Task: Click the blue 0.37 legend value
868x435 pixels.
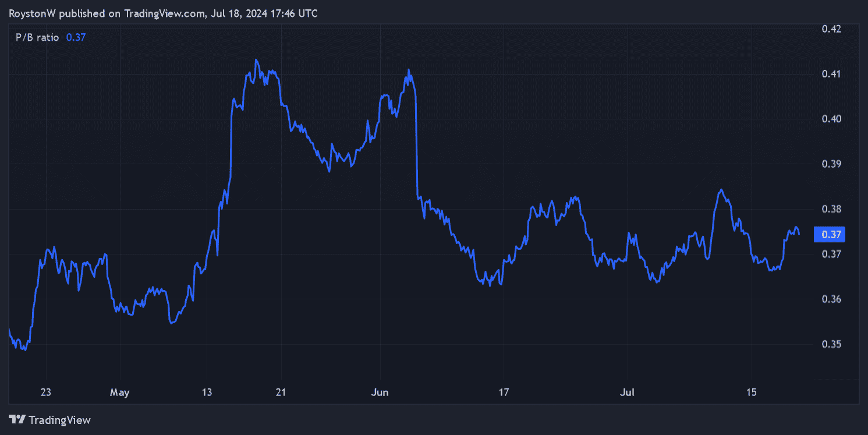Action: pos(76,37)
